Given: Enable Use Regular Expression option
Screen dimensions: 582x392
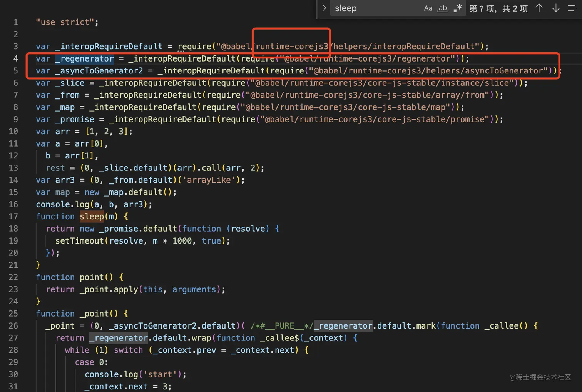Looking at the screenshot, I should click(458, 8).
